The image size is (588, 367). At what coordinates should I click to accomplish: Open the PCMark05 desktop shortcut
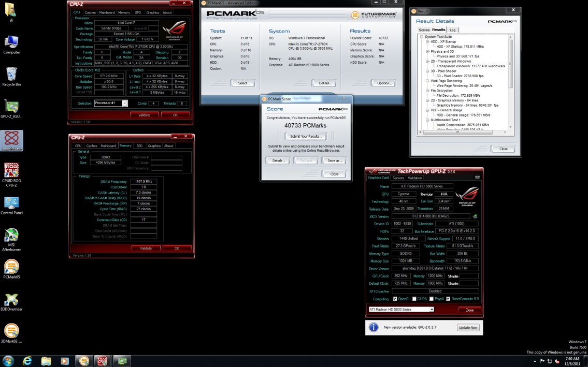coord(11,267)
